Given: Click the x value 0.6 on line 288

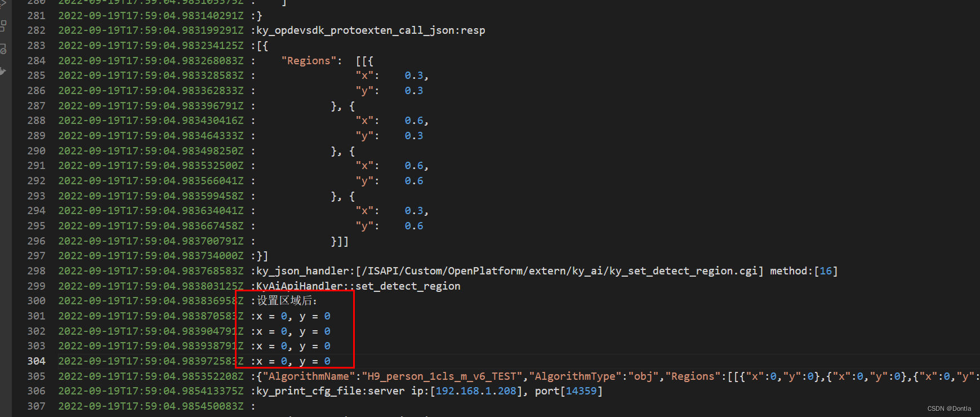Looking at the screenshot, I should pos(414,121).
